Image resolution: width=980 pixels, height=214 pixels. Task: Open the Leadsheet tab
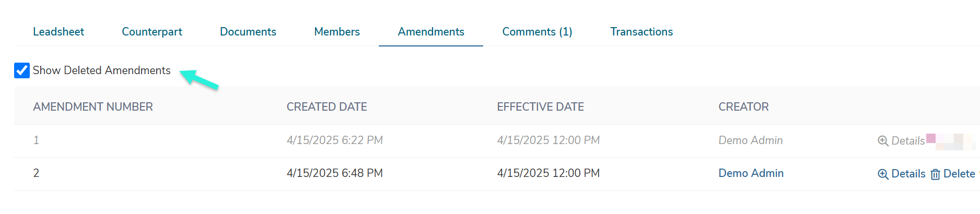[59, 32]
